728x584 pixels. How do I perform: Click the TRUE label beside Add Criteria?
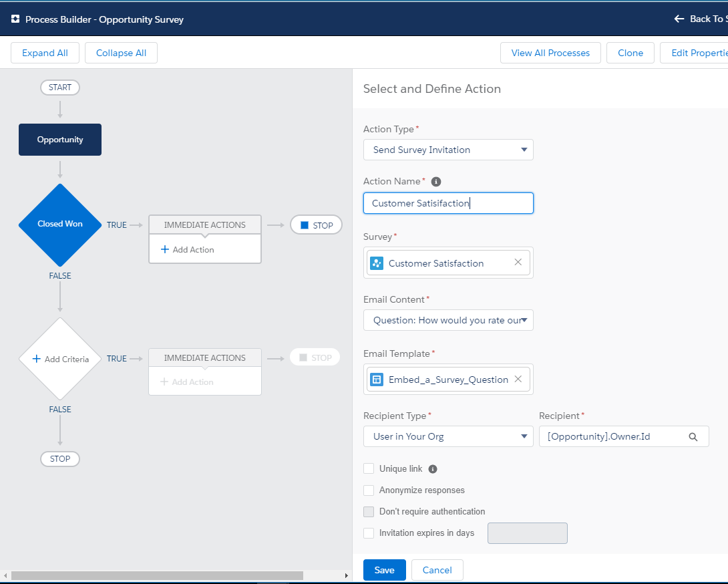[116, 359]
